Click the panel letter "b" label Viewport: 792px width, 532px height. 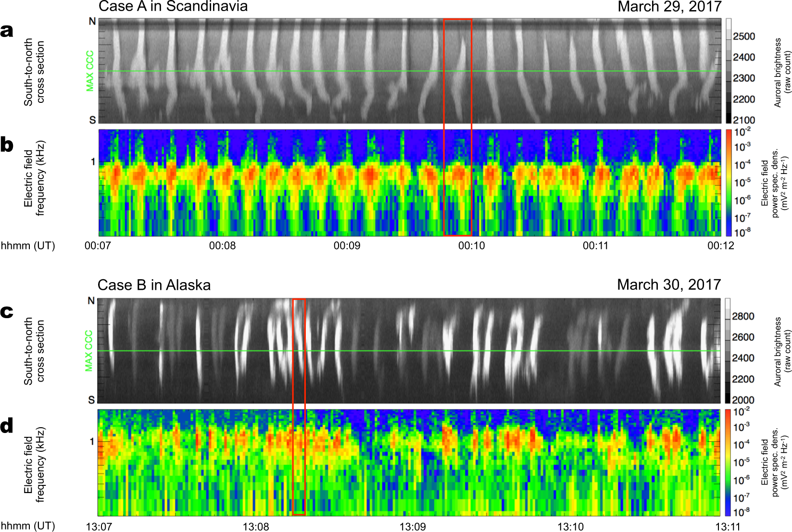tap(7, 144)
